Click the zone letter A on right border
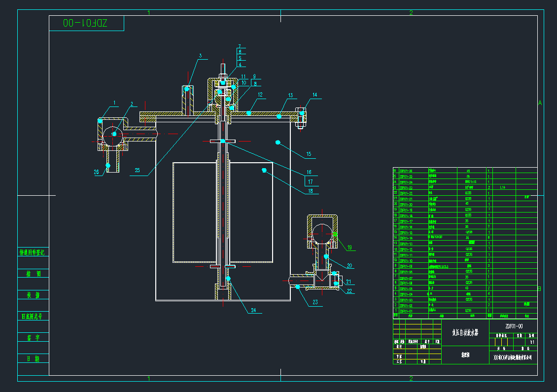This screenshot has height=392, width=557. click(540, 103)
